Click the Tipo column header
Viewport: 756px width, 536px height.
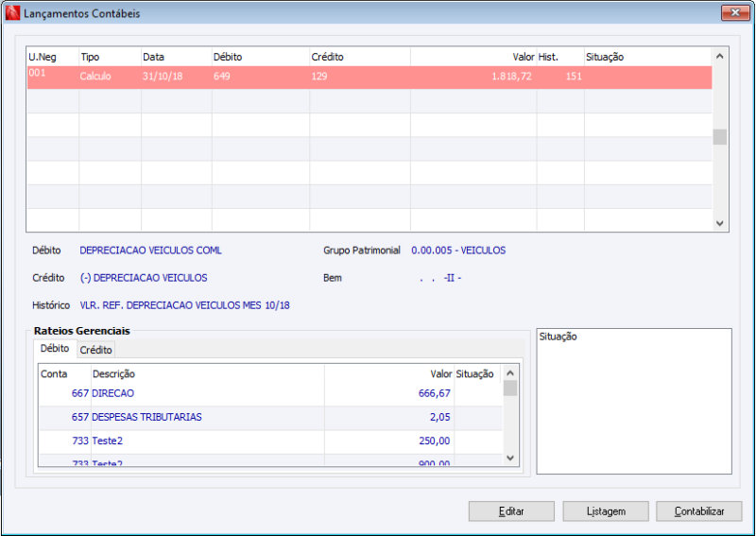[110, 57]
